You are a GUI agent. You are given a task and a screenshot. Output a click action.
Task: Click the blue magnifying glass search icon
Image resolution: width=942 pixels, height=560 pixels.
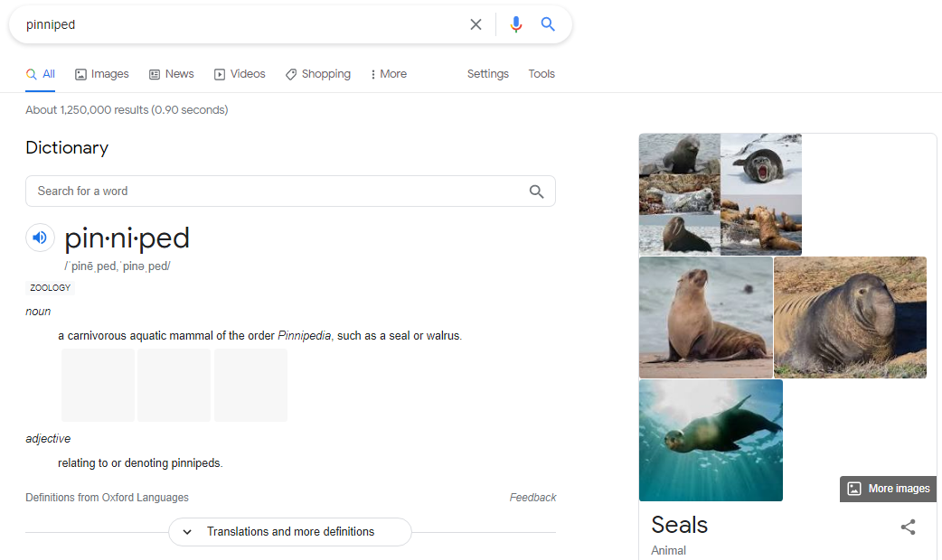[x=548, y=24]
